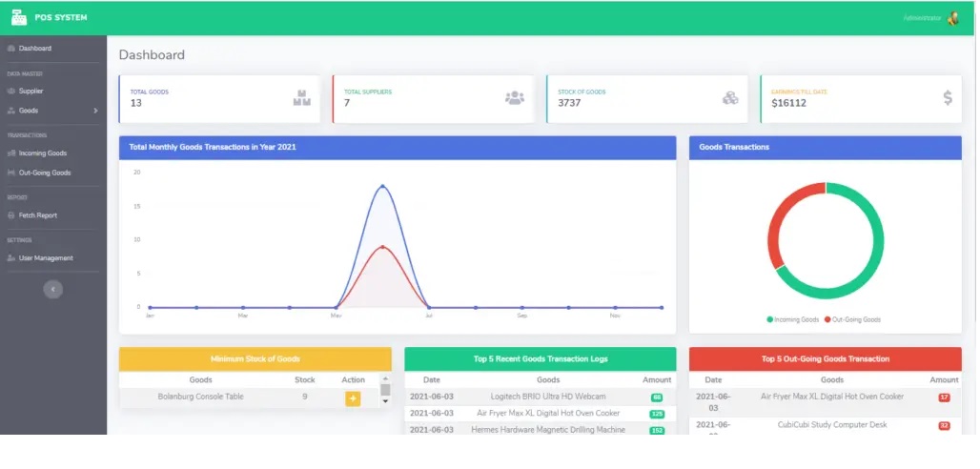Select the Dashboard link in sidebar
Viewport: 980px width, 469px height.
click(34, 48)
